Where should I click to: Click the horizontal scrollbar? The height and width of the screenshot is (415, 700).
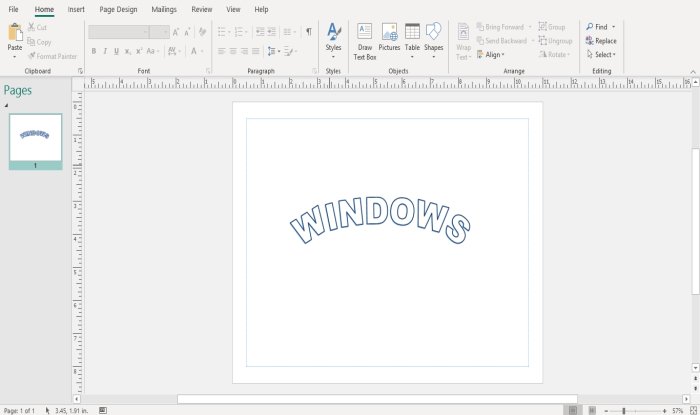[x=377, y=399]
